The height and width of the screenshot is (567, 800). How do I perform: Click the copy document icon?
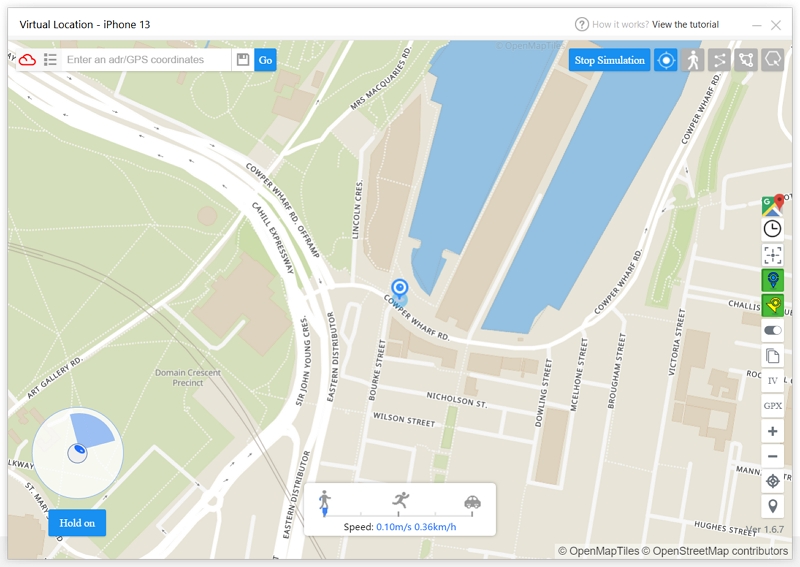(x=772, y=355)
